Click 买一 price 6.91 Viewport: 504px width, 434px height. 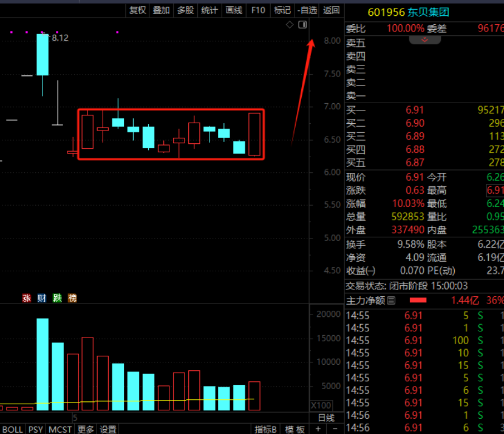coord(415,110)
